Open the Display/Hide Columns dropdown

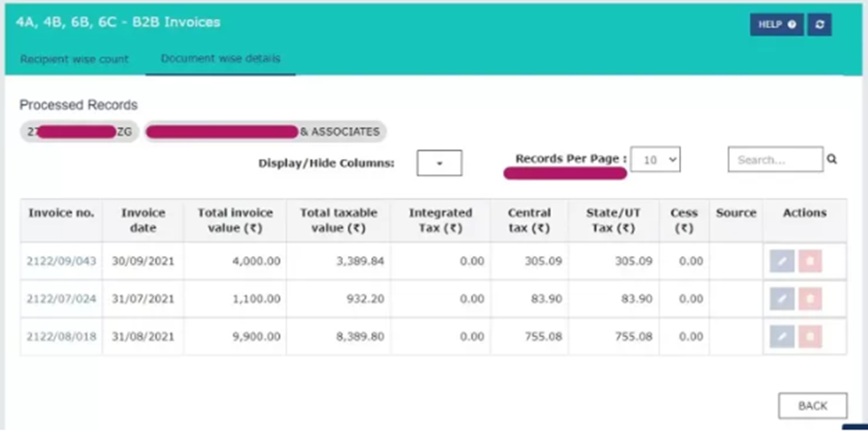point(439,164)
